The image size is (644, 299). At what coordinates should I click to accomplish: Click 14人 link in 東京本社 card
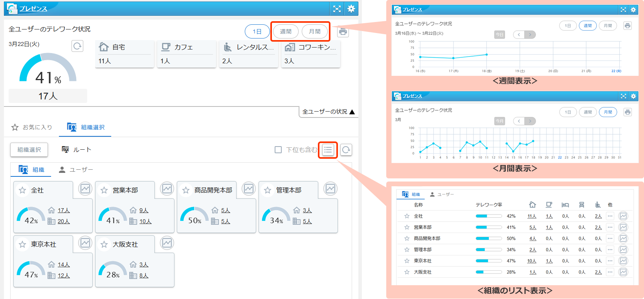[64, 265]
